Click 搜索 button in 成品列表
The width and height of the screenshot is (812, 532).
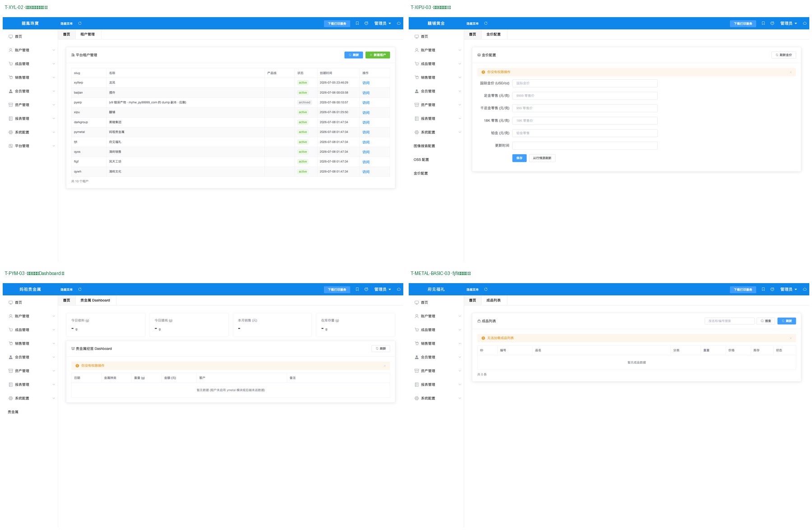point(766,321)
